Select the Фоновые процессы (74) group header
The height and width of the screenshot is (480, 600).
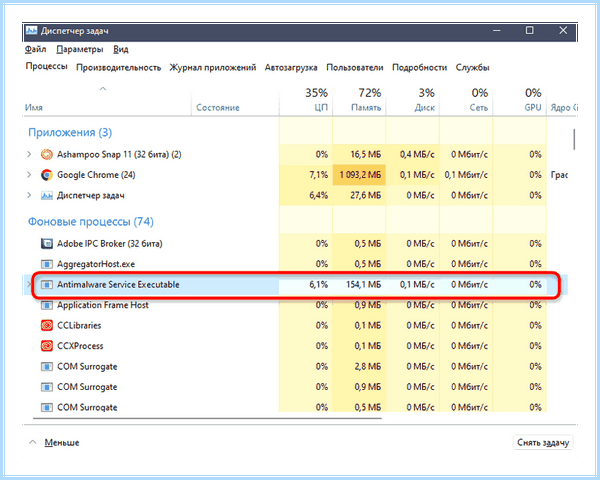coord(91,222)
